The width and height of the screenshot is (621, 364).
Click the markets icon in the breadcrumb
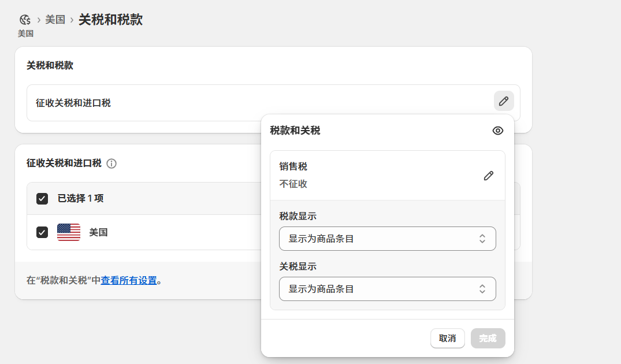click(x=24, y=18)
